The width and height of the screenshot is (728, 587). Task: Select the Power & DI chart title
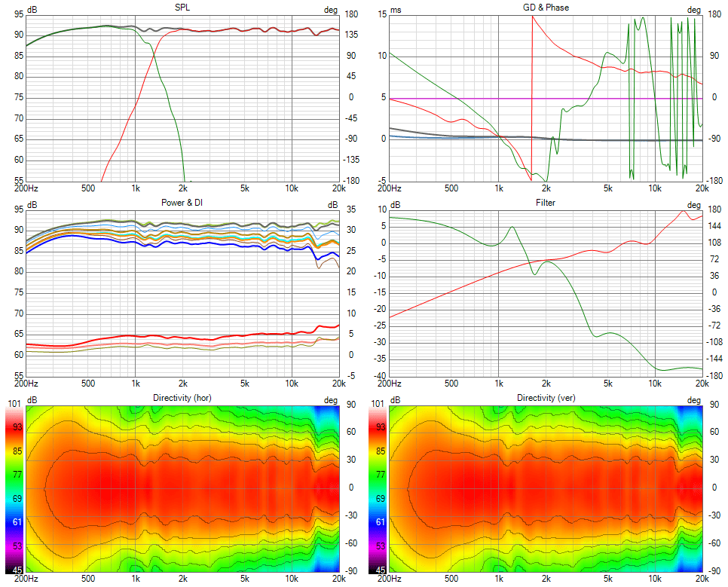click(182, 203)
